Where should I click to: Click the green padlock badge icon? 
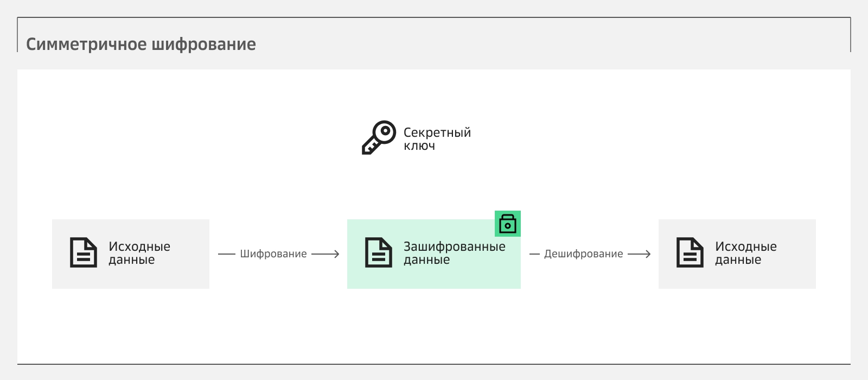[x=507, y=224]
